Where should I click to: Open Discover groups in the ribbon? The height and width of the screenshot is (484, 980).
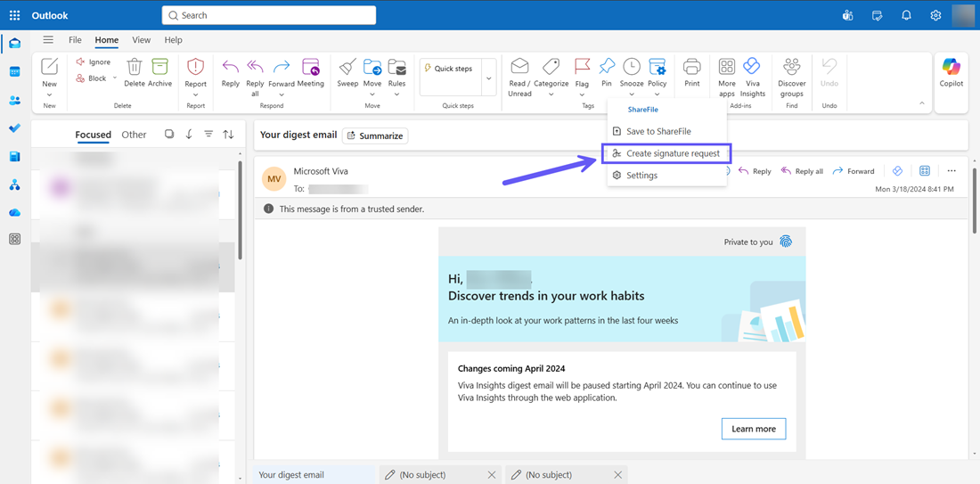792,78
